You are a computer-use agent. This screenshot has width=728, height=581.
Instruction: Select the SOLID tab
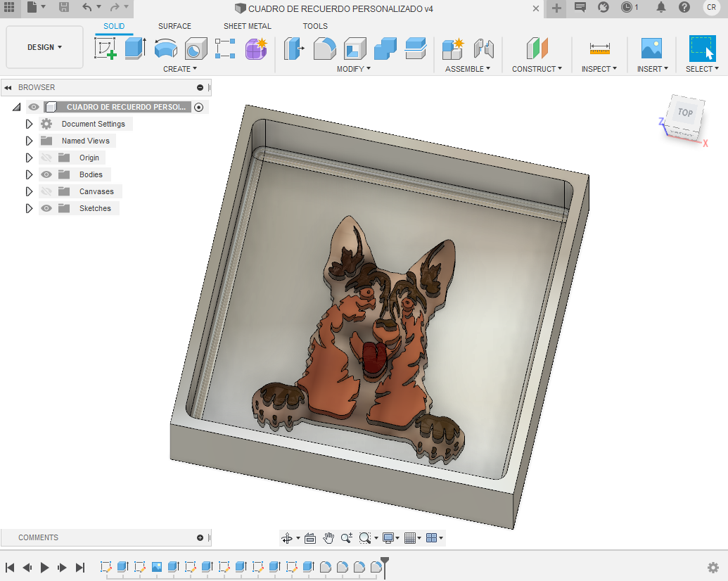pos(114,26)
